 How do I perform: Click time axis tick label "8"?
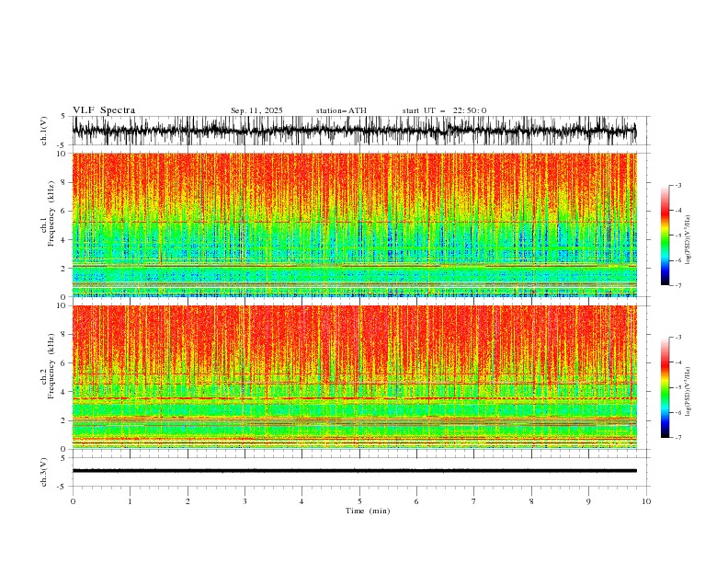(531, 501)
